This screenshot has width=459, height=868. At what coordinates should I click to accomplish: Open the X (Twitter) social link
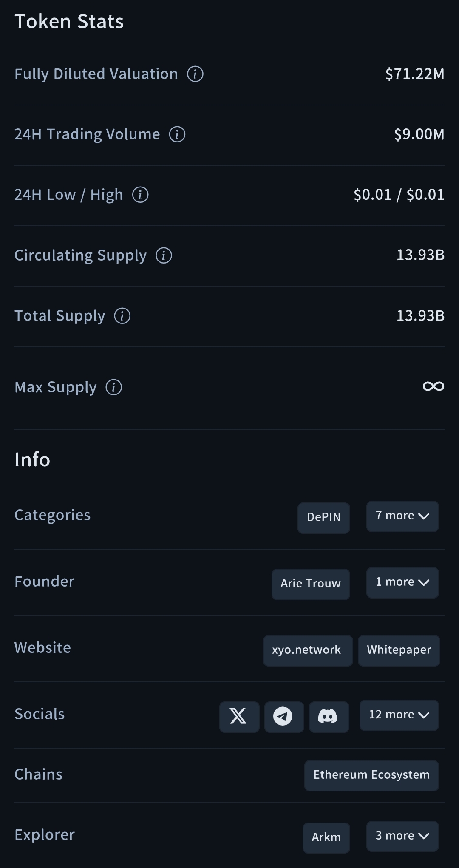(239, 717)
